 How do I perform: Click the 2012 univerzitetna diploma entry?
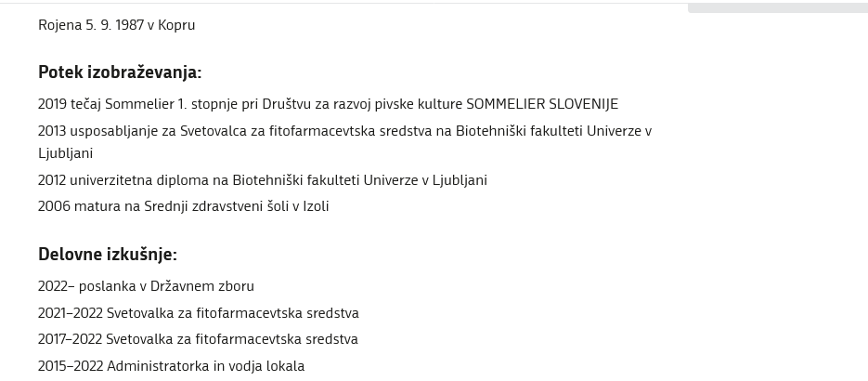pyautogui.click(x=263, y=180)
